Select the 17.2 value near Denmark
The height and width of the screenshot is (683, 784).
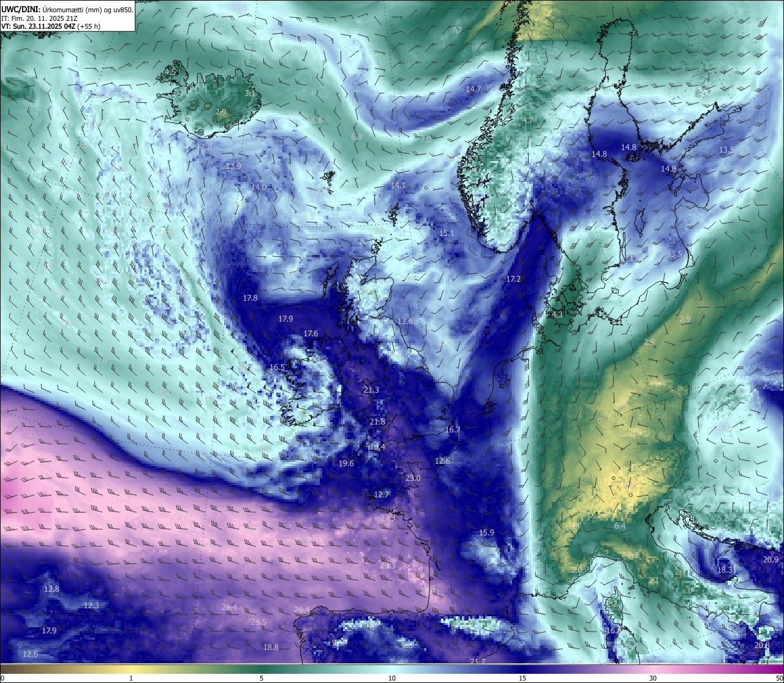coord(513,279)
